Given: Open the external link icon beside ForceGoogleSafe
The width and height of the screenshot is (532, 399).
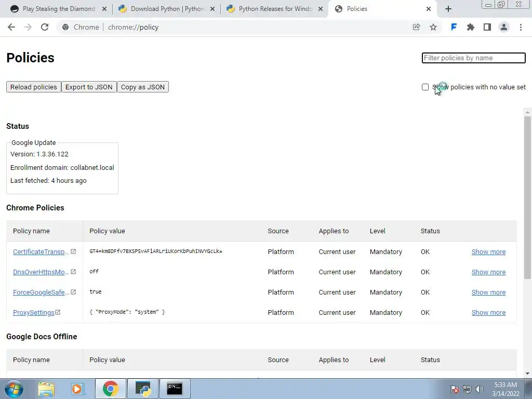Looking at the screenshot, I should pyautogui.click(x=73, y=292).
